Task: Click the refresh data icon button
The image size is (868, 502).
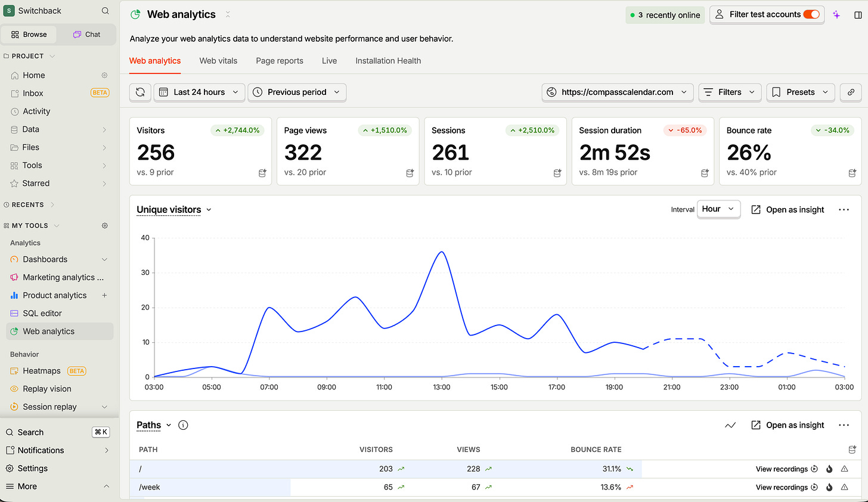Action: click(140, 92)
